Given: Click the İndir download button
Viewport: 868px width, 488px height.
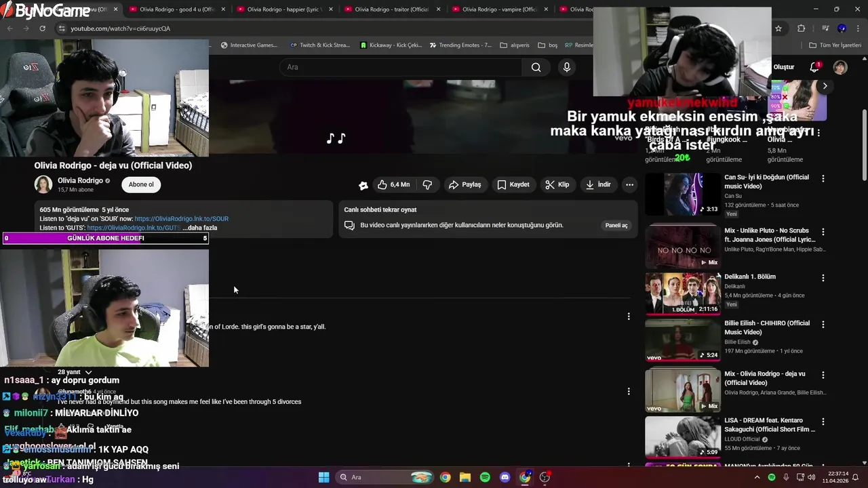Looking at the screenshot, I should (x=598, y=184).
